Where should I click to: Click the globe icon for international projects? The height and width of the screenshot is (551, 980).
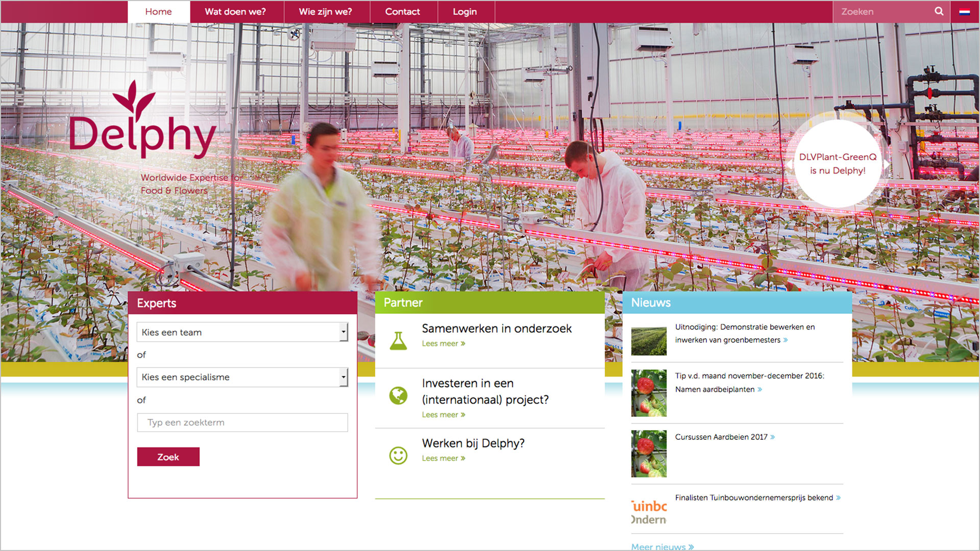(398, 395)
